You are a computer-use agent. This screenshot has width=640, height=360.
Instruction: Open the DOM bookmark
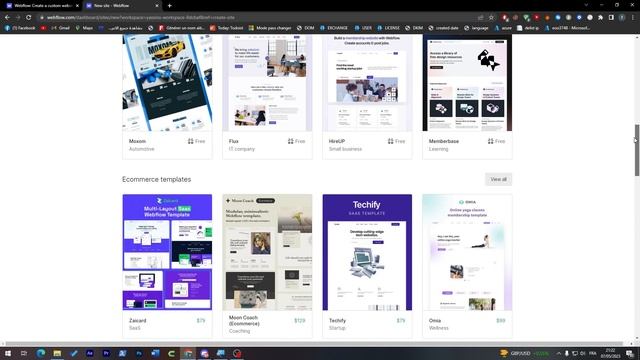(306, 28)
